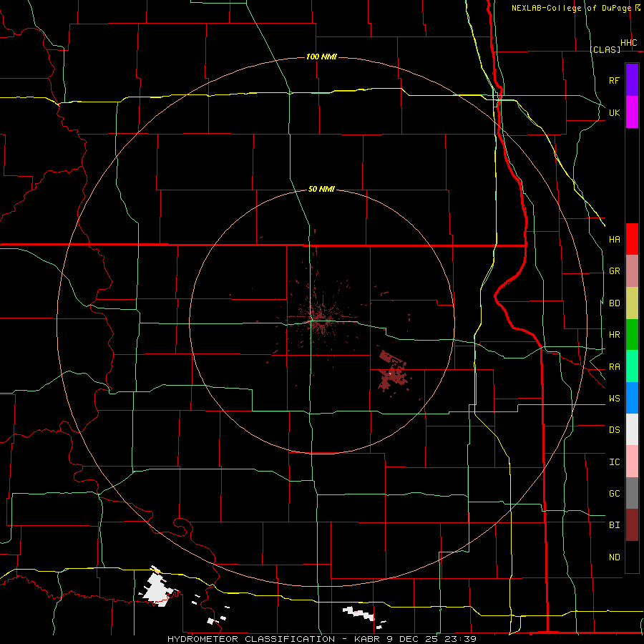Click the RF legend label

tap(614, 80)
